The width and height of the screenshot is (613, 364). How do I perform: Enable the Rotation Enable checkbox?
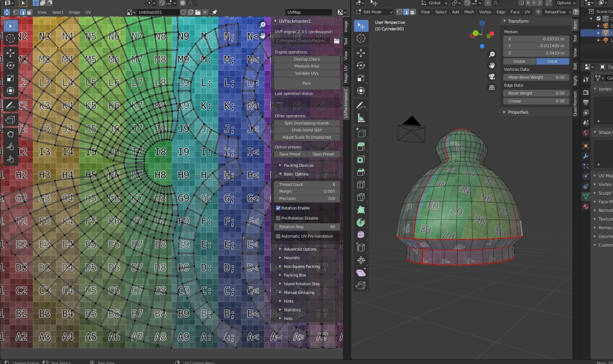pos(278,208)
